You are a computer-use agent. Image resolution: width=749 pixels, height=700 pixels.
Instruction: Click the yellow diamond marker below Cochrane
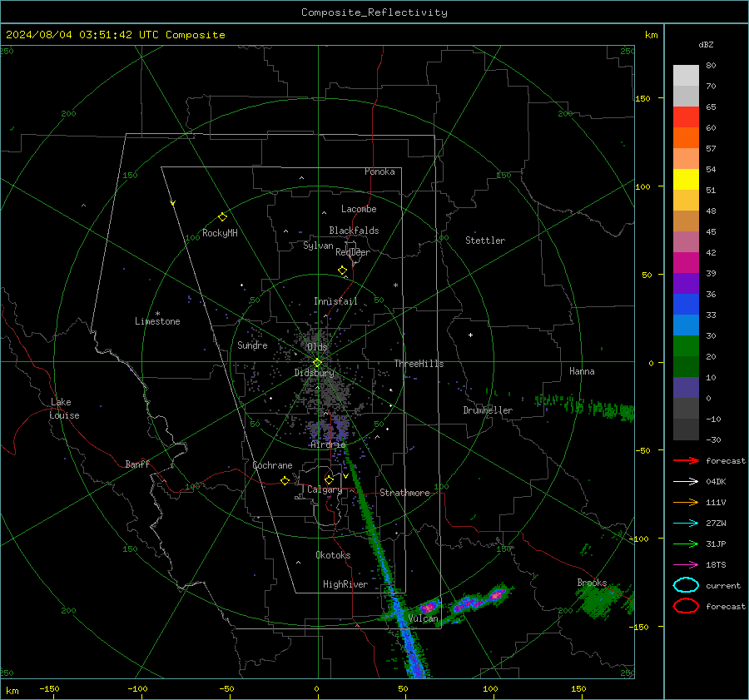[x=285, y=481]
